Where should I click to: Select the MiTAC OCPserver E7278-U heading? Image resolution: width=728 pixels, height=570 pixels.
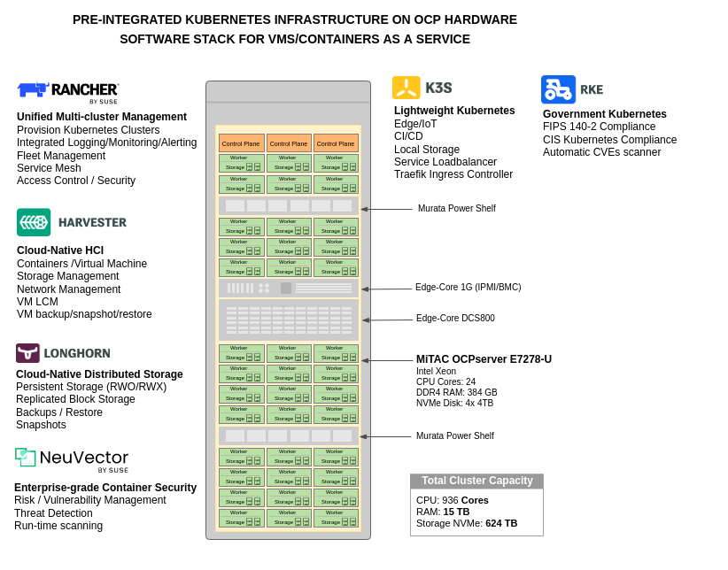pos(484,359)
